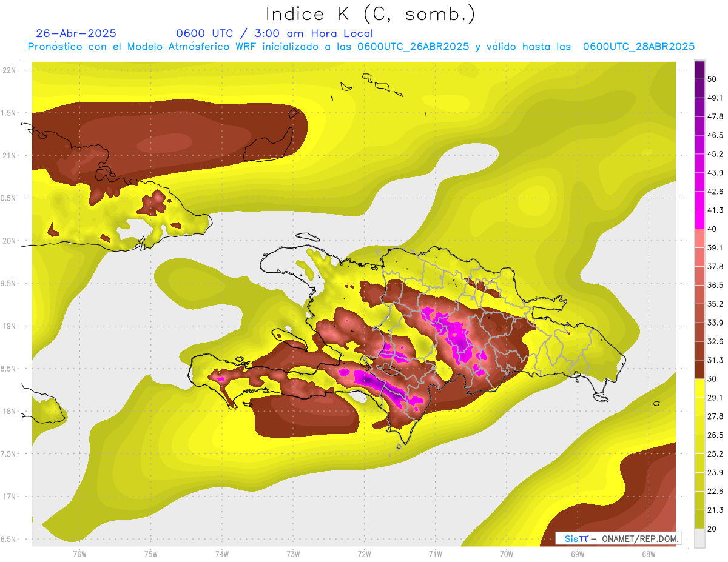Click the '39.1' color scale value
Viewport: 728px width, 562px height.
coord(715,247)
